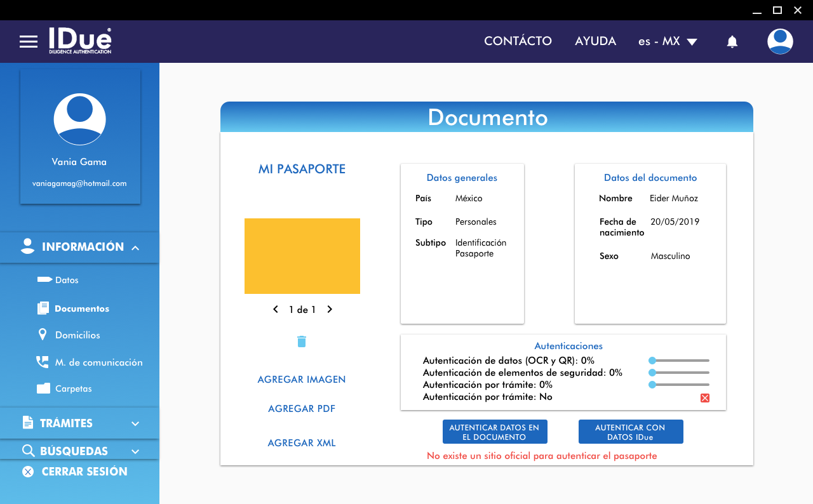Screen dimensions: 813x504
Task: Open the user profile avatar in header
Action: tap(779, 42)
